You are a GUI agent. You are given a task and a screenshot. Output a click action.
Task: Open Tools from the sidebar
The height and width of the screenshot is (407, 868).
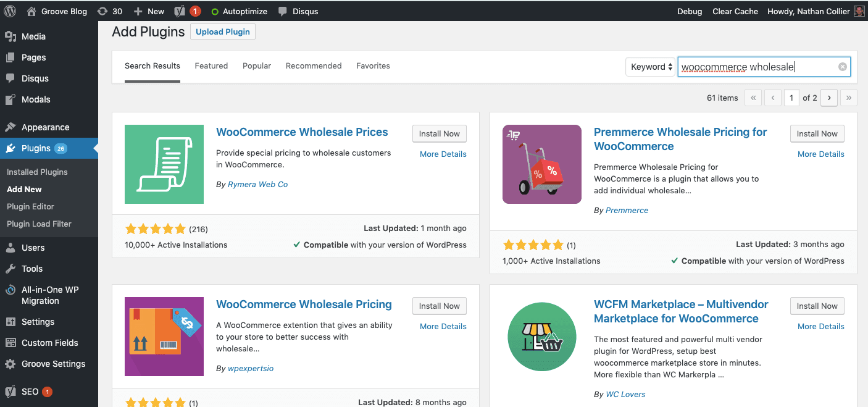(x=31, y=269)
